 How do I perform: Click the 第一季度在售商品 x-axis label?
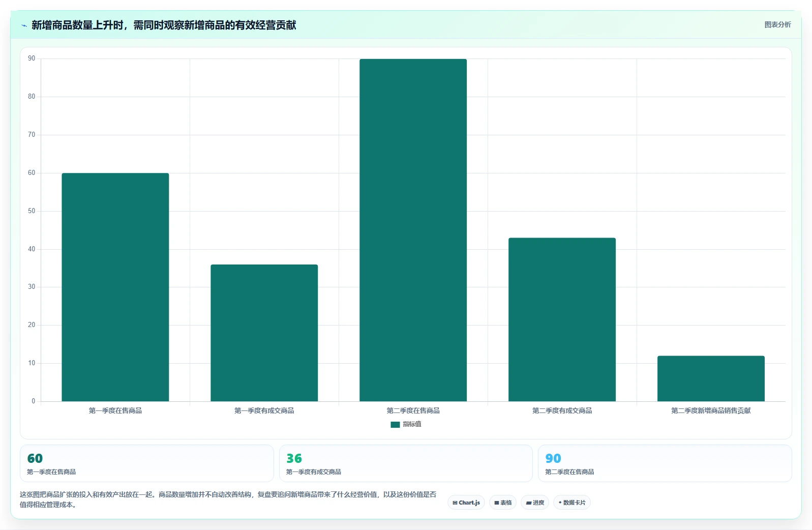[115, 410]
